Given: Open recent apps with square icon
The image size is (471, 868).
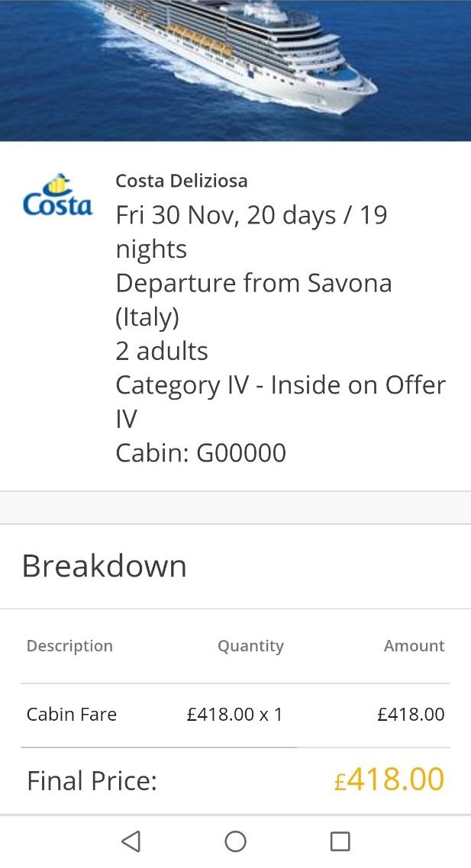Looking at the screenshot, I should pyautogui.click(x=340, y=841).
